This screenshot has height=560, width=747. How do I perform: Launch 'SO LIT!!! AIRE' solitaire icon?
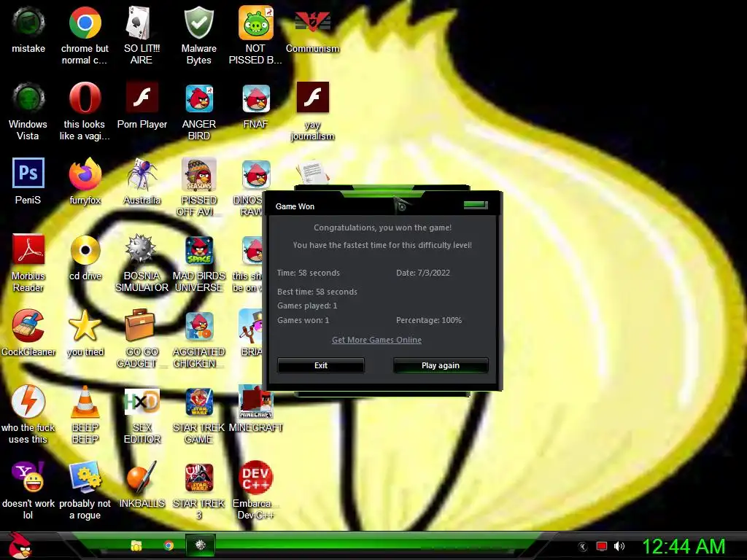click(142, 23)
